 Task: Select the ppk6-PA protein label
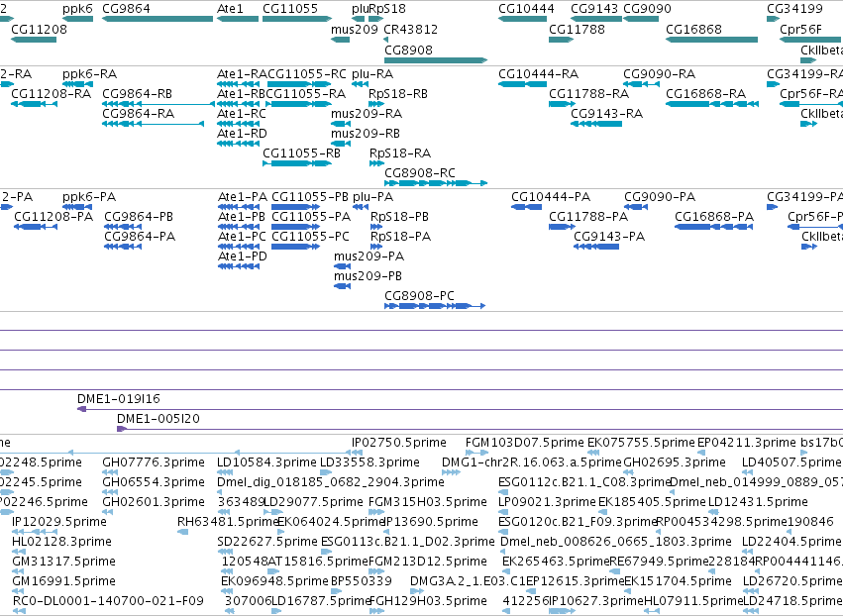coord(89,197)
